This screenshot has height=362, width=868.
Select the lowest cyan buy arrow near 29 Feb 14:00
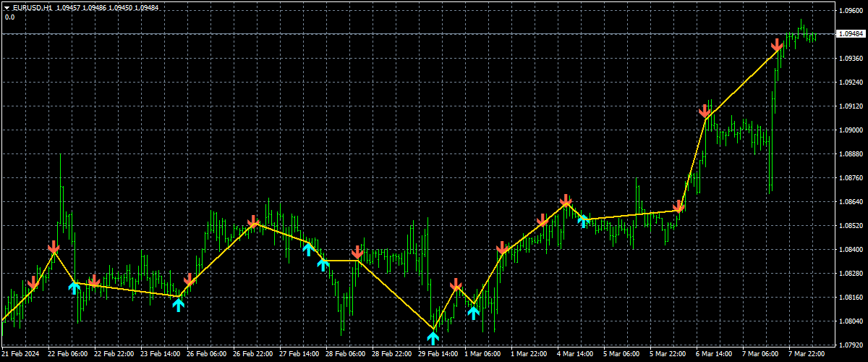coord(433,337)
